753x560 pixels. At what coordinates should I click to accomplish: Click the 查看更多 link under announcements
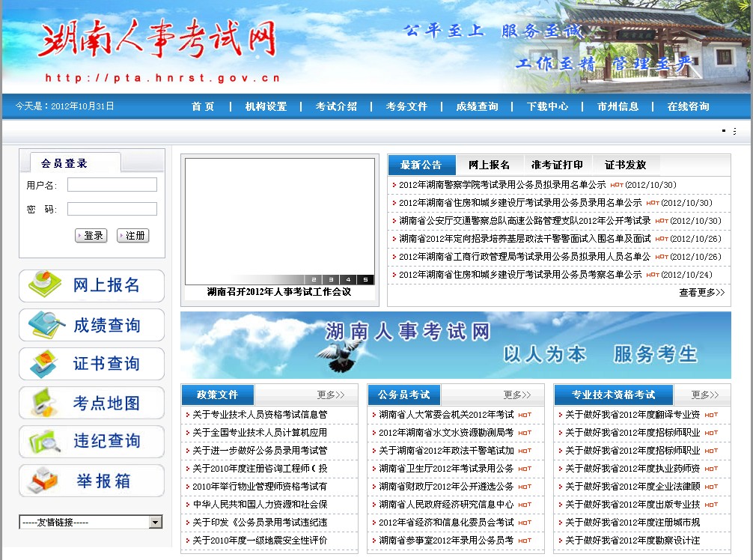pos(701,293)
